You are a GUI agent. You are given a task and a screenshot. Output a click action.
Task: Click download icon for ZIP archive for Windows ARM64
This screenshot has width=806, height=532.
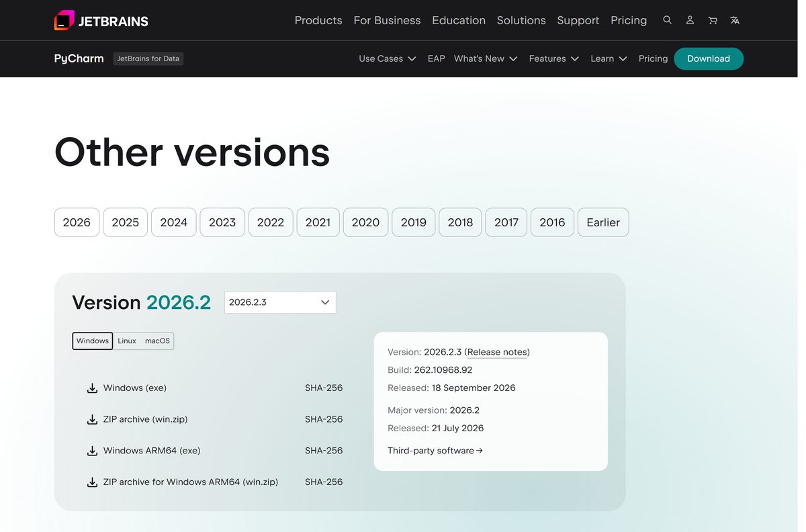tap(93, 482)
